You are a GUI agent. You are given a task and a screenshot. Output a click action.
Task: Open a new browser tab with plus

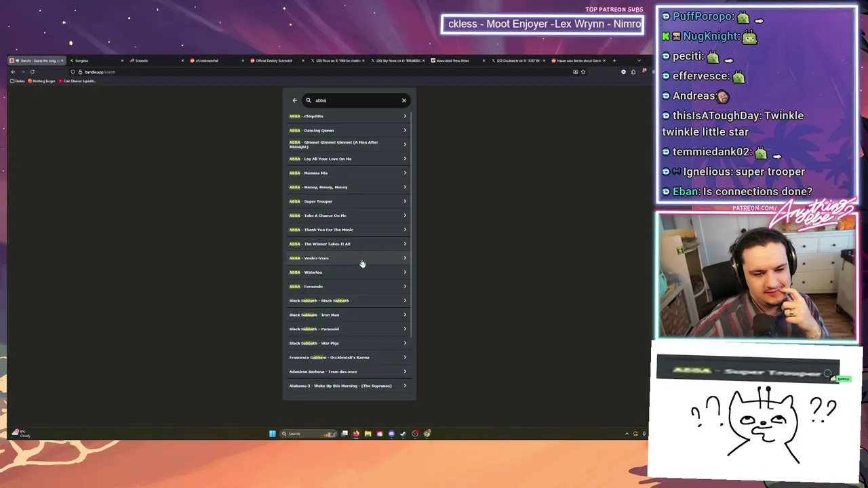(x=614, y=60)
